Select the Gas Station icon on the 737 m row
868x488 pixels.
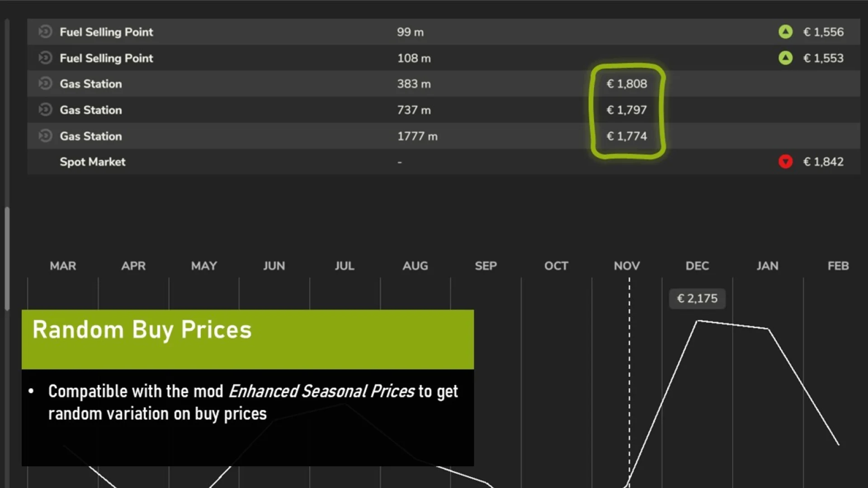coord(45,109)
